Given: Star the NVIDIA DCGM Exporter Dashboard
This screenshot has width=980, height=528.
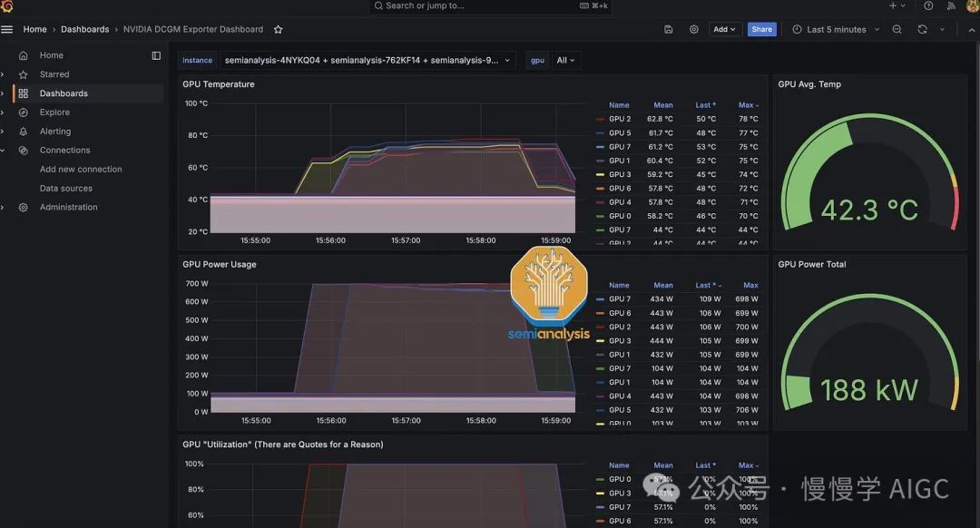Looking at the screenshot, I should pos(279,29).
